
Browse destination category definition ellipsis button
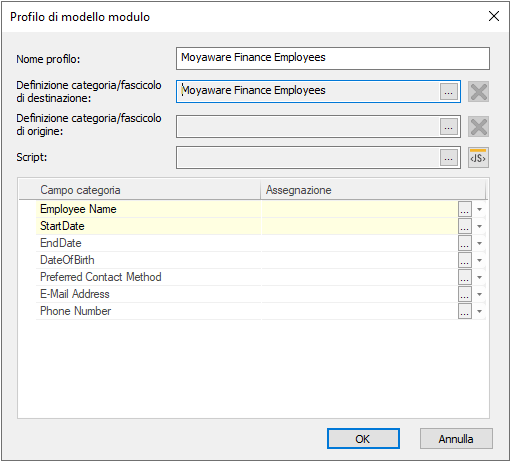pyautogui.click(x=449, y=91)
